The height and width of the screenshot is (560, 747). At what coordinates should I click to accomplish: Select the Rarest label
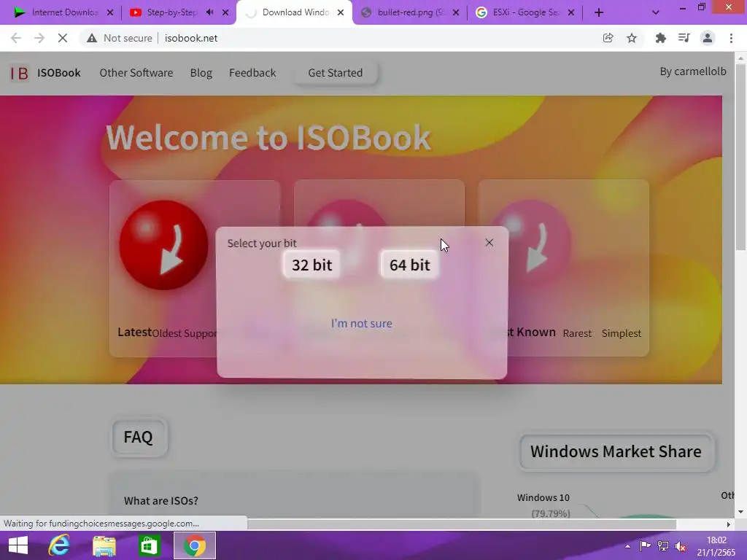coord(577,333)
